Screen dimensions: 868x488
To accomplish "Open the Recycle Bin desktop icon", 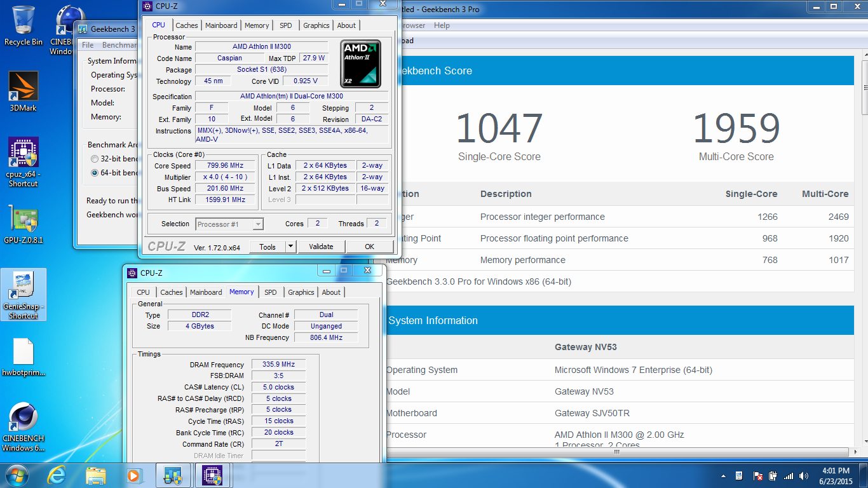I will pos(24,25).
